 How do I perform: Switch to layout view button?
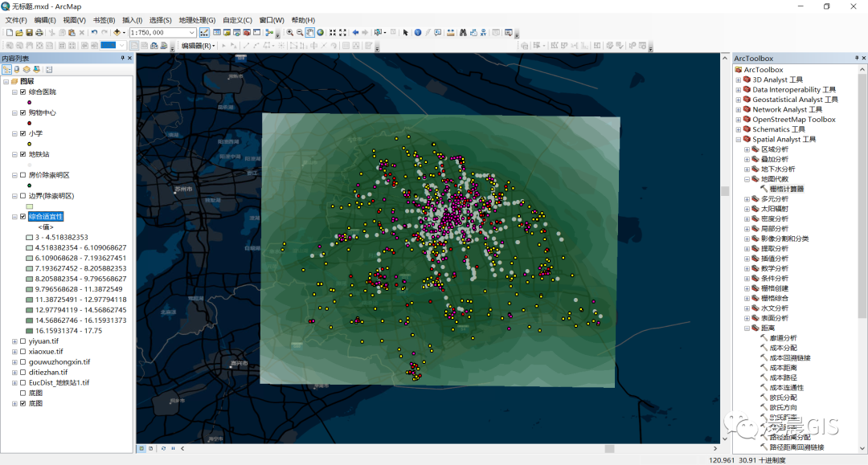click(x=150, y=448)
